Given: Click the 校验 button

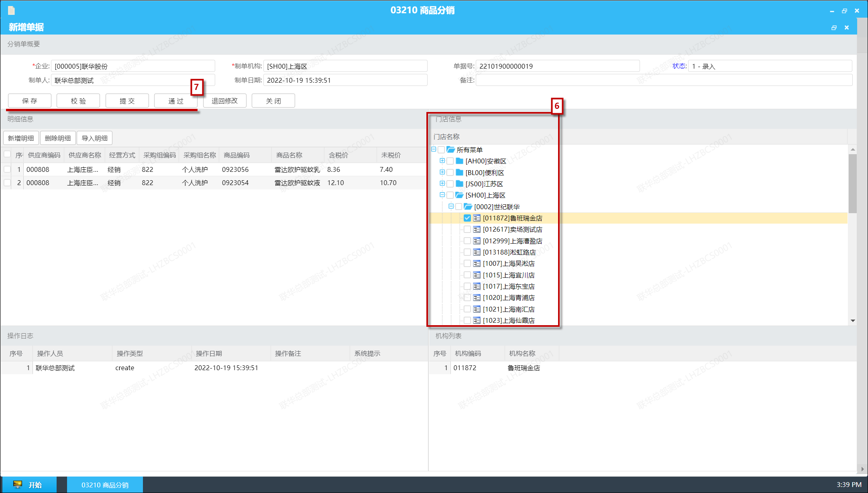Looking at the screenshot, I should (78, 101).
